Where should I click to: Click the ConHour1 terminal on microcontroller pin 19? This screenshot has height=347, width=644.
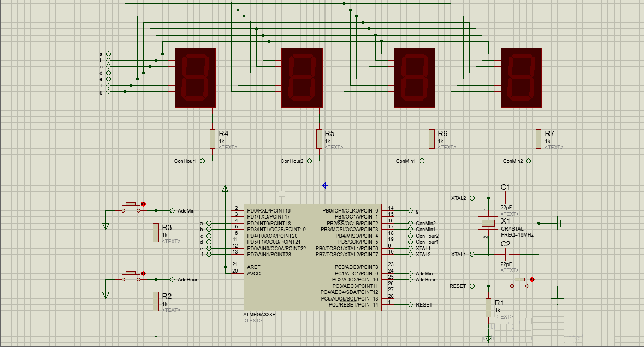[x=410, y=242]
